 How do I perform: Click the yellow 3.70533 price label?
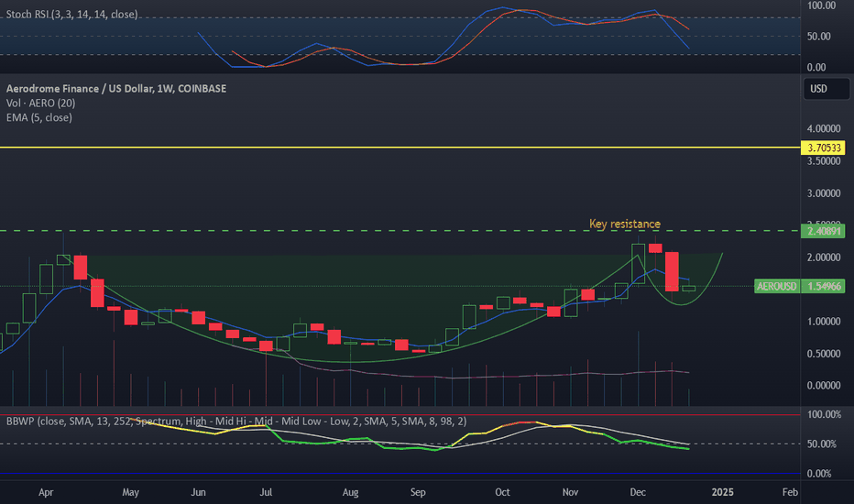click(x=823, y=148)
